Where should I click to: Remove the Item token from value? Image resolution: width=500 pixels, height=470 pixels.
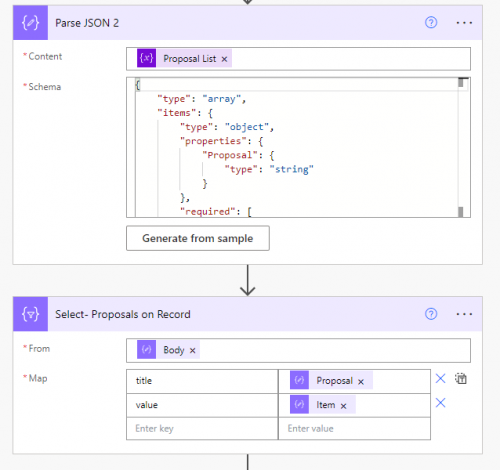(344, 406)
